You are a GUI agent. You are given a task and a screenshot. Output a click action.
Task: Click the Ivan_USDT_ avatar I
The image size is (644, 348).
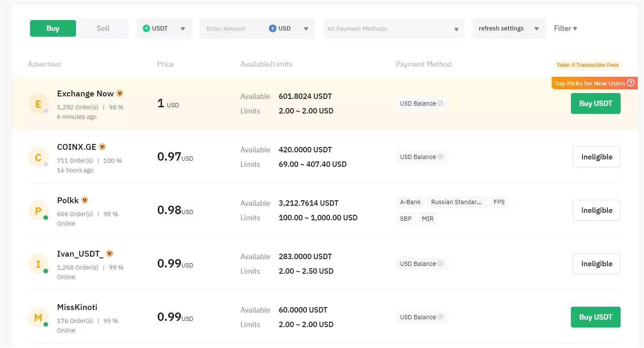click(x=38, y=264)
